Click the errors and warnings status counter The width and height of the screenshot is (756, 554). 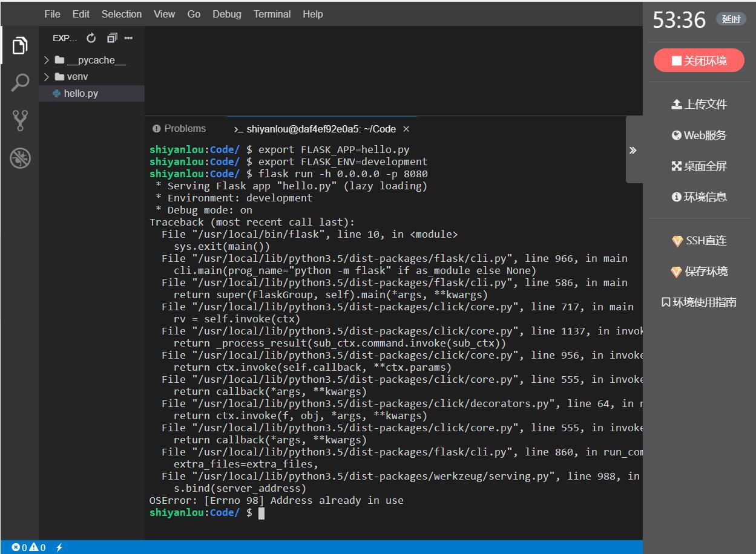click(28, 547)
